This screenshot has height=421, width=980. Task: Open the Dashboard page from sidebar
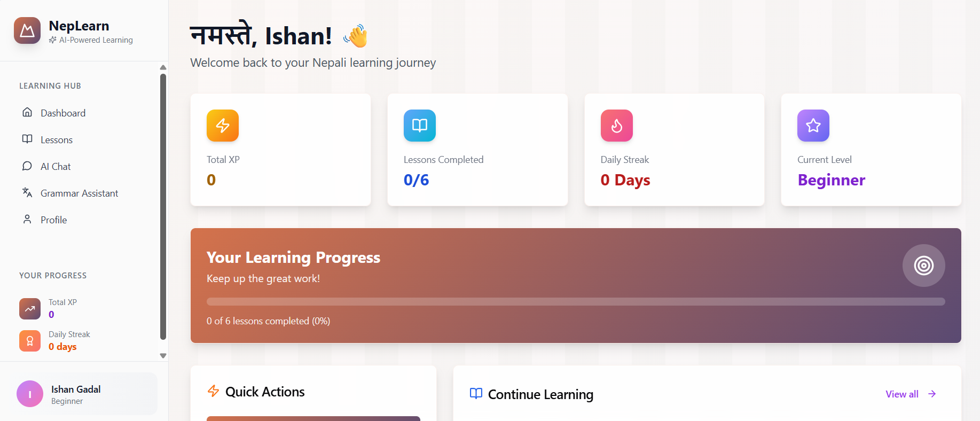[63, 113]
